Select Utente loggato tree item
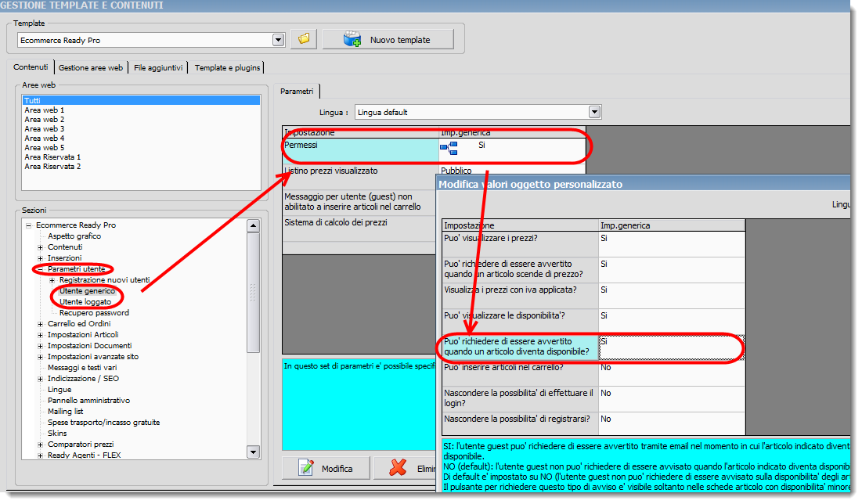The height and width of the screenshot is (504, 862). [85, 302]
